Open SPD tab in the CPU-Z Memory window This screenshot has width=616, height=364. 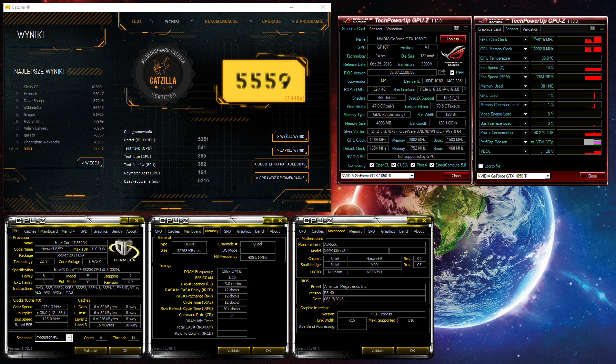[228, 231]
